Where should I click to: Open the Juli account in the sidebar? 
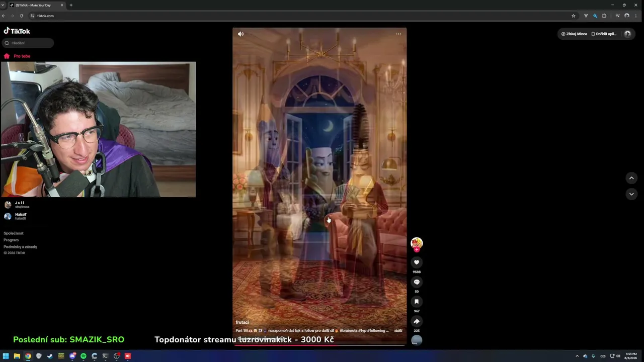coord(17,205)
